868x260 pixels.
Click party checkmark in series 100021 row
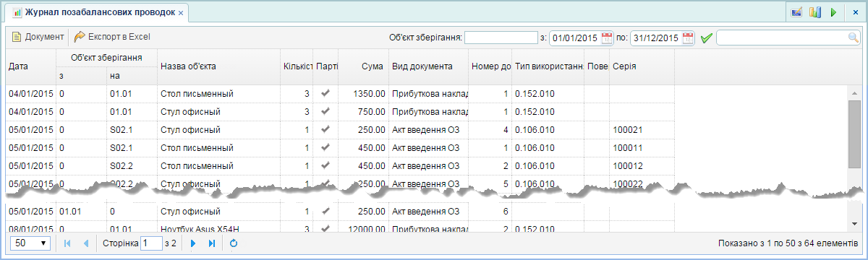(x=325, y=129)
